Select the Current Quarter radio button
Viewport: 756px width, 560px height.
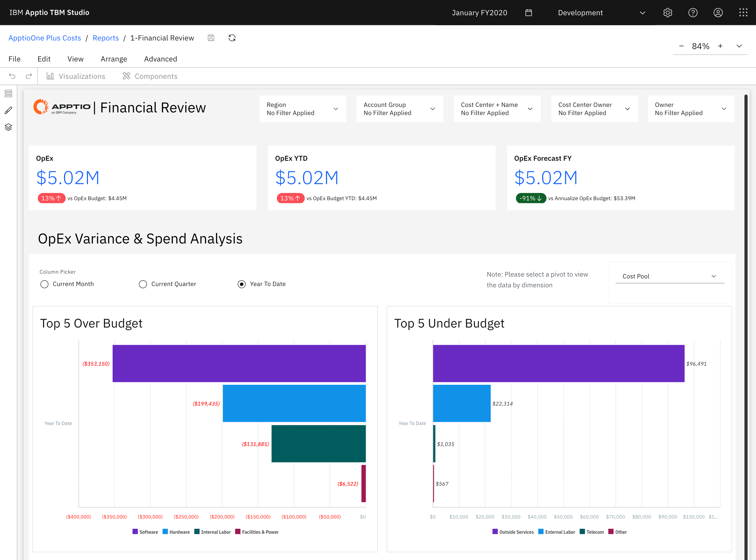click(143, 284)
